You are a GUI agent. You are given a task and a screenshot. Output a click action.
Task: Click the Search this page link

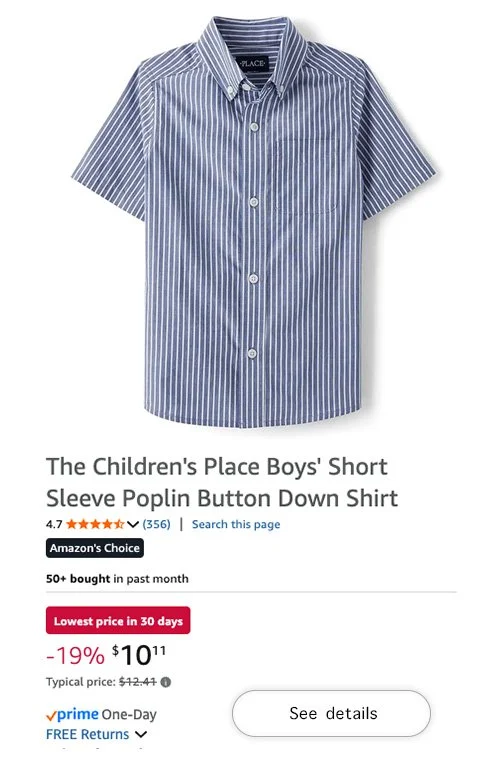tap(236, 524)
